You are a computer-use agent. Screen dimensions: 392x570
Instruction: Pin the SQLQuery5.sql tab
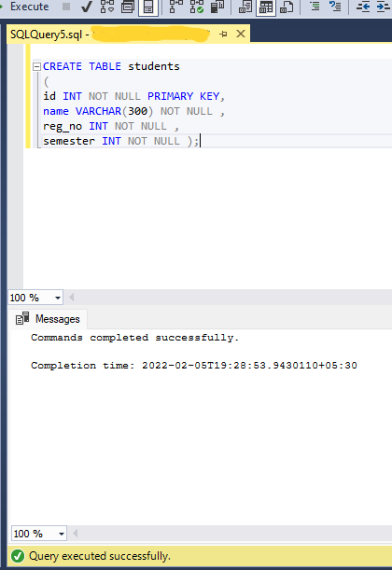[x=223, y=35]
